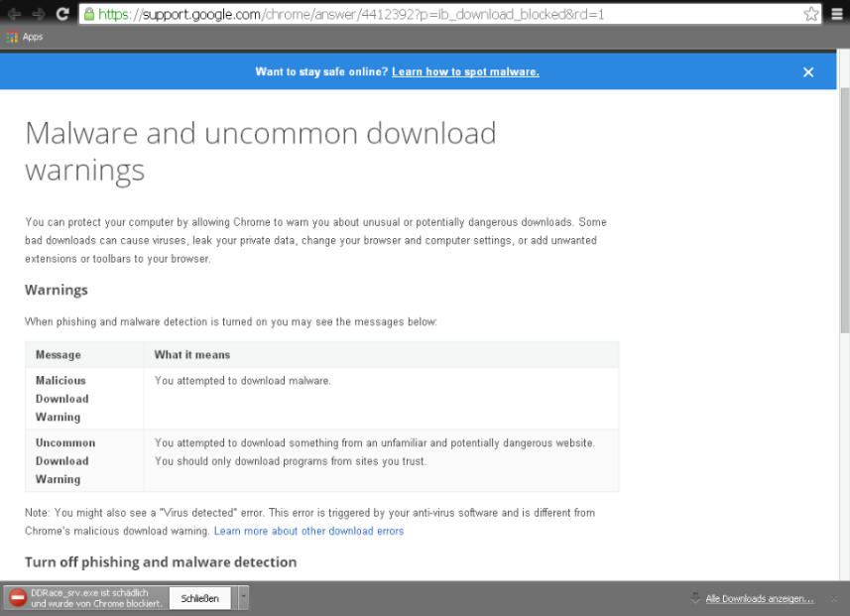Click the red blocked-download icon
The image size is (850, 616).
click(x=18, y=597)
